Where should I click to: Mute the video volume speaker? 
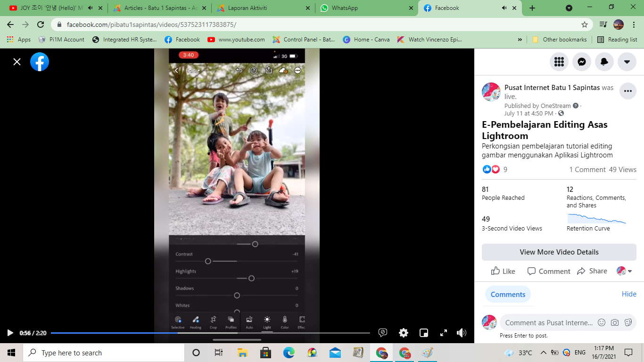[462, 333]
